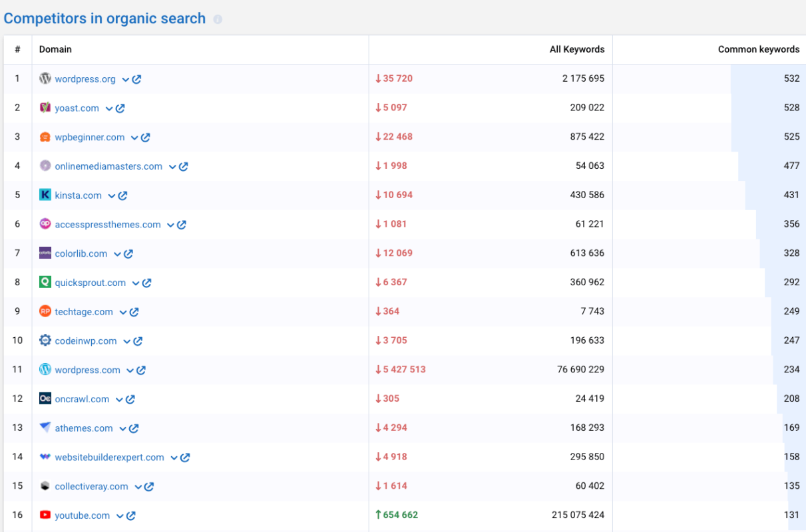Click the codeinwp gear favicon
The image size is (806, 532).
point(45,340)
